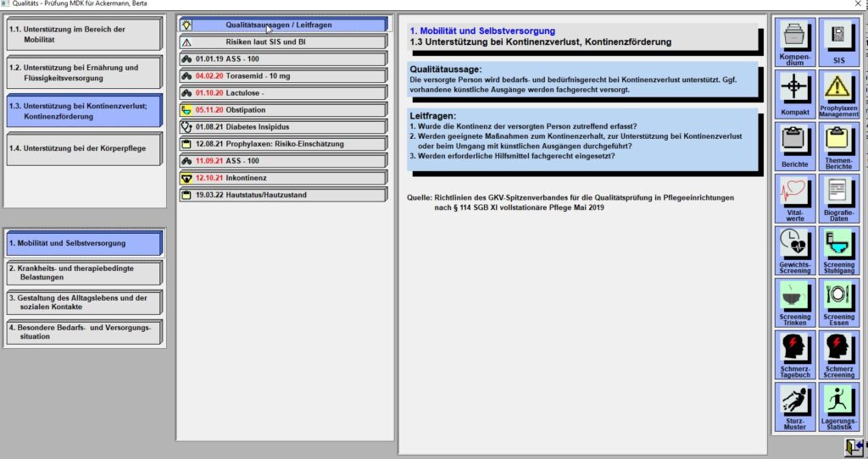
Task: Open Prophylaxen Management warning icon
Action: (x=838, y=94)
